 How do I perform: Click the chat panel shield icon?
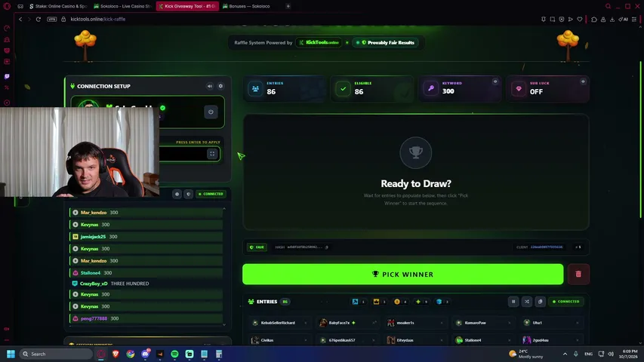[x=189, y=194]
